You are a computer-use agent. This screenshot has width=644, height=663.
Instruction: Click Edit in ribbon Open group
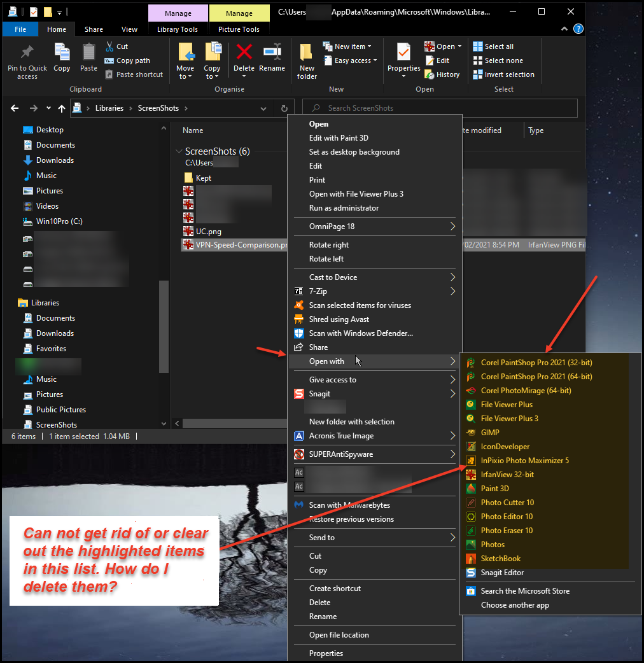click(437, 60)
